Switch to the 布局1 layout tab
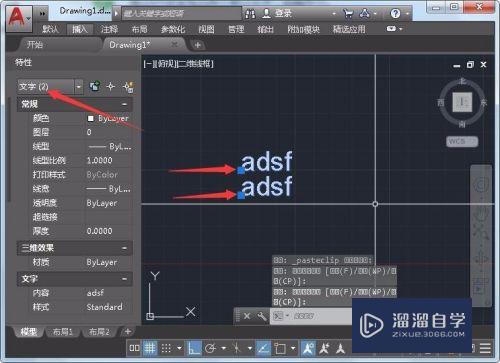Screen dimensions: 500x363 [62, 332]
